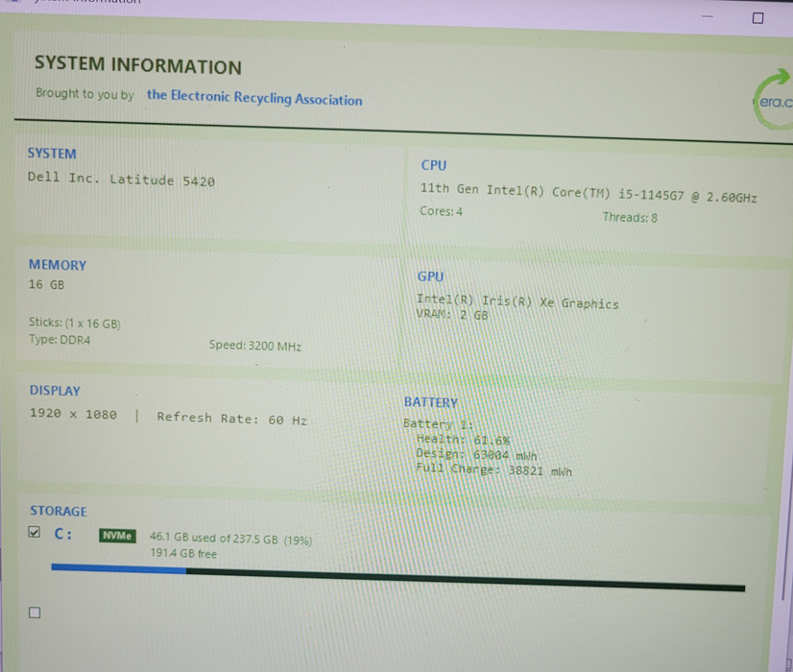
Task: Select the text Dell Inc. Latitude 5420
Action: coord(121,179)
